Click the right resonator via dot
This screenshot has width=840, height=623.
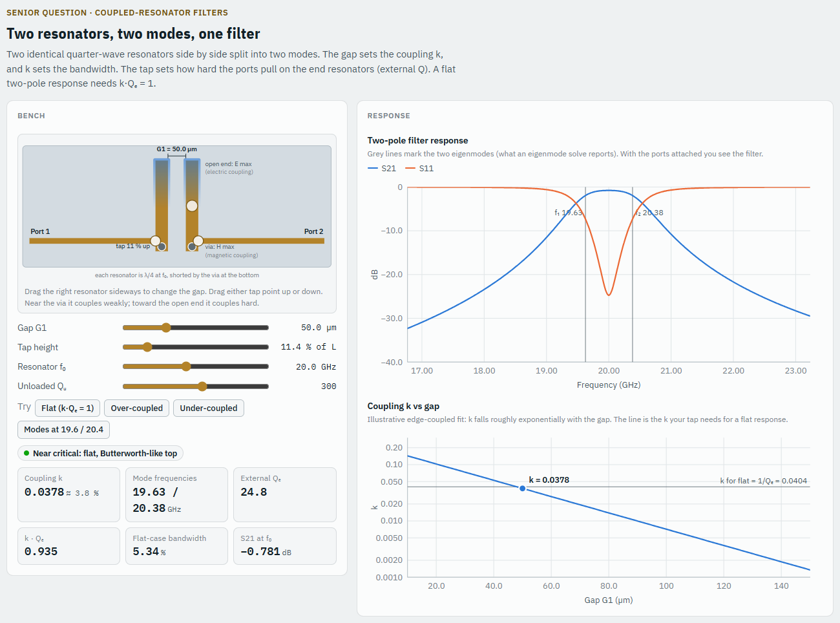click(x=192, y=247)
